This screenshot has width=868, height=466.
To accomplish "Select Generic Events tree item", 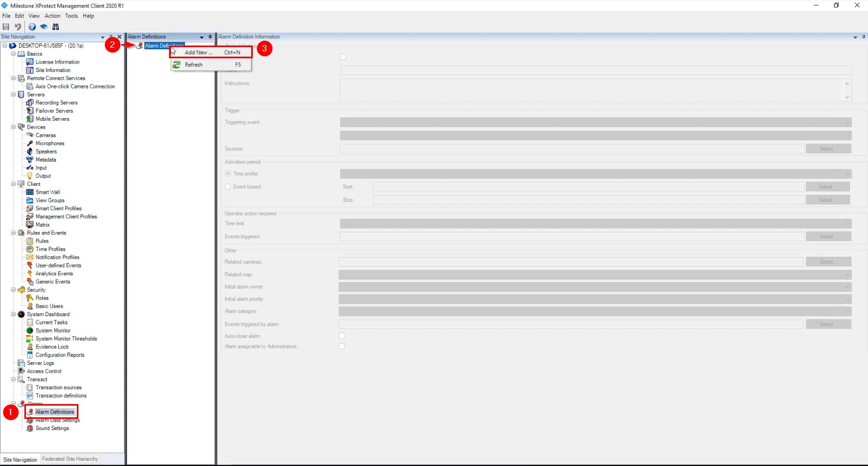I will point(53,282).
